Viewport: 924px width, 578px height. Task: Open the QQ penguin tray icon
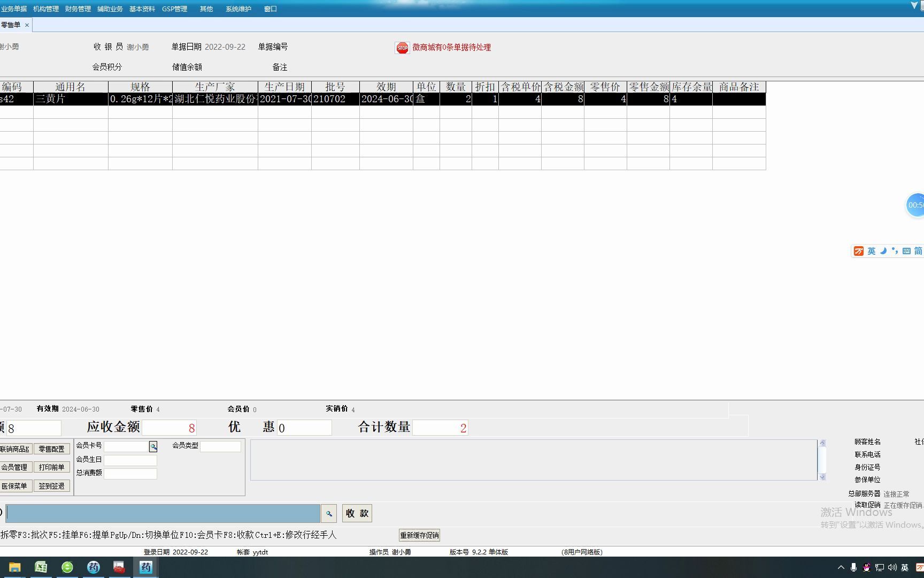pos(866,567)
